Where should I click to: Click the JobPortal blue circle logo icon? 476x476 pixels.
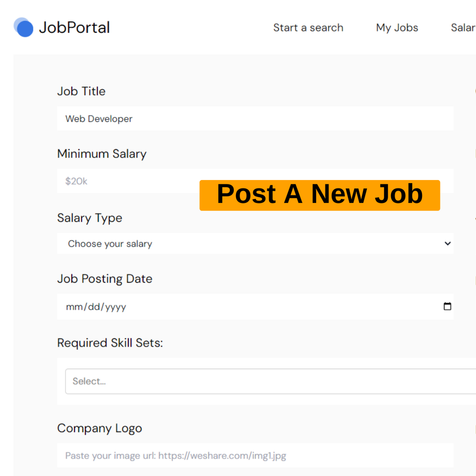point(23,27)
